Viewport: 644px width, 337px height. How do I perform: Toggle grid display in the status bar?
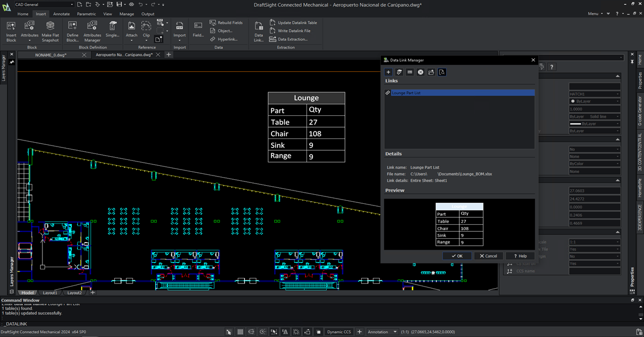pos(240,332)
